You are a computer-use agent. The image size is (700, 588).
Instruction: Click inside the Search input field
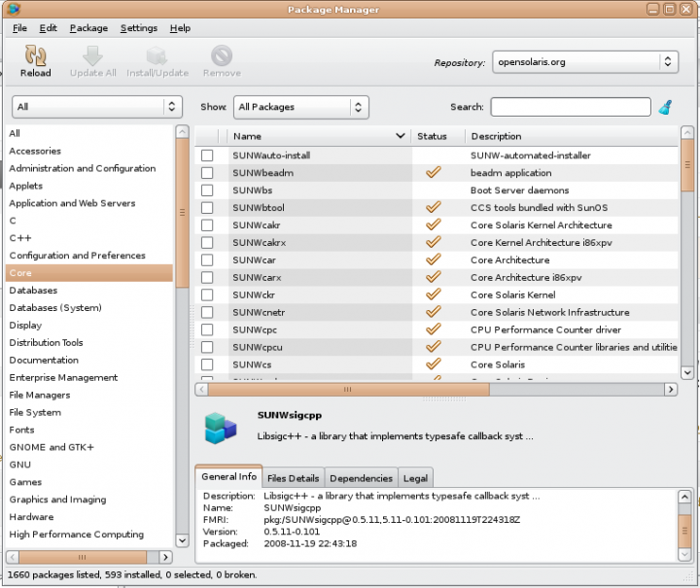(x=571, y=107)
